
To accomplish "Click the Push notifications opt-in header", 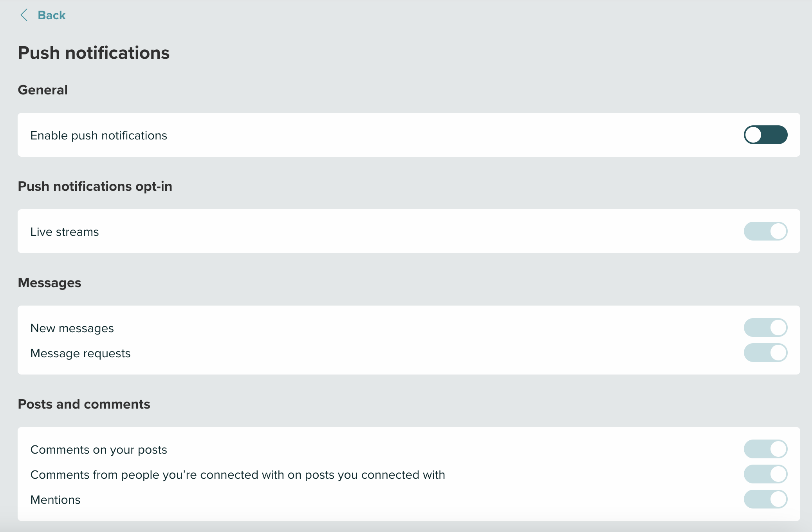I will pyautogui.click(x=95, y=186).
